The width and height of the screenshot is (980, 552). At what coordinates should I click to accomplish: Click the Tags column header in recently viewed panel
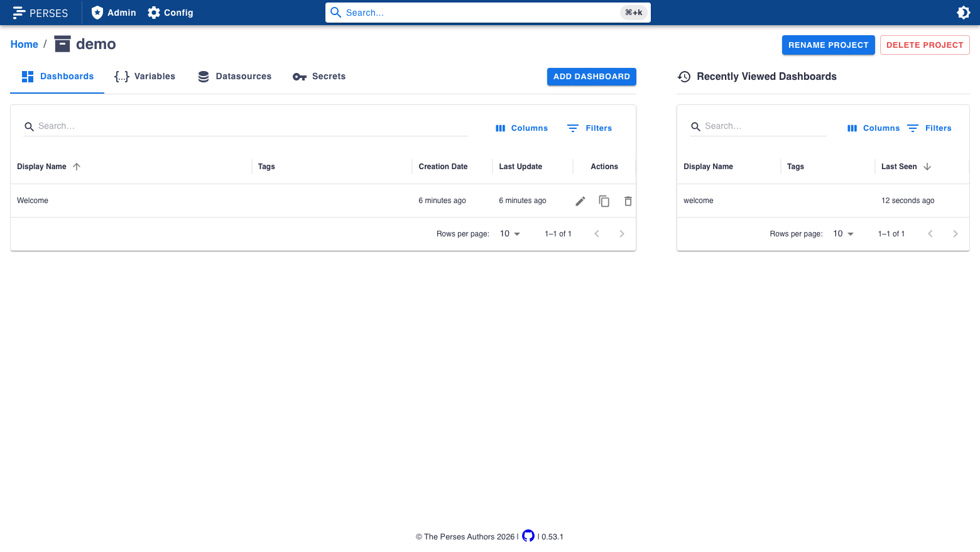point(795,167)
